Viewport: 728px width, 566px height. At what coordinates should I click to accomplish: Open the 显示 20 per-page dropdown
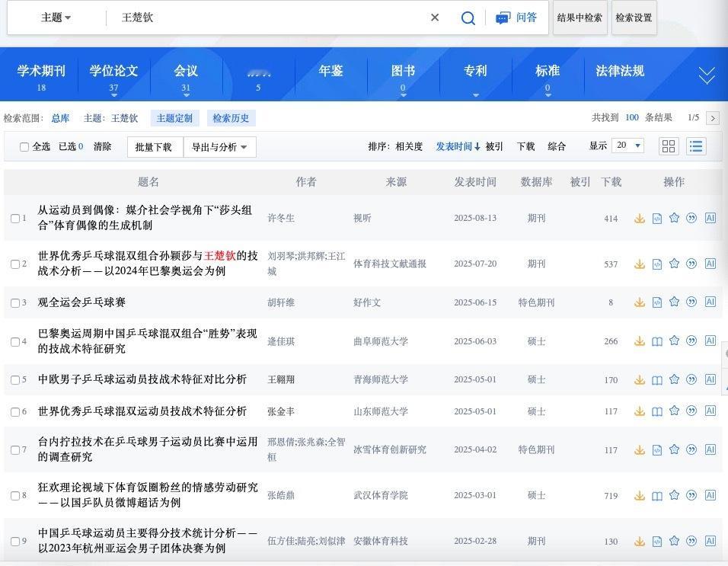click(x=628, y=145)
